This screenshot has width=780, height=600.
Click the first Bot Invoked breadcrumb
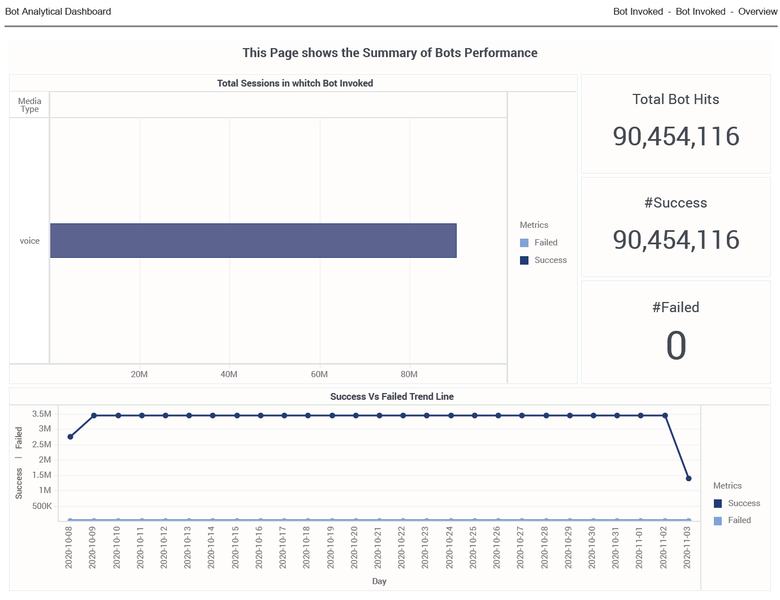click(x=638, y=11)
